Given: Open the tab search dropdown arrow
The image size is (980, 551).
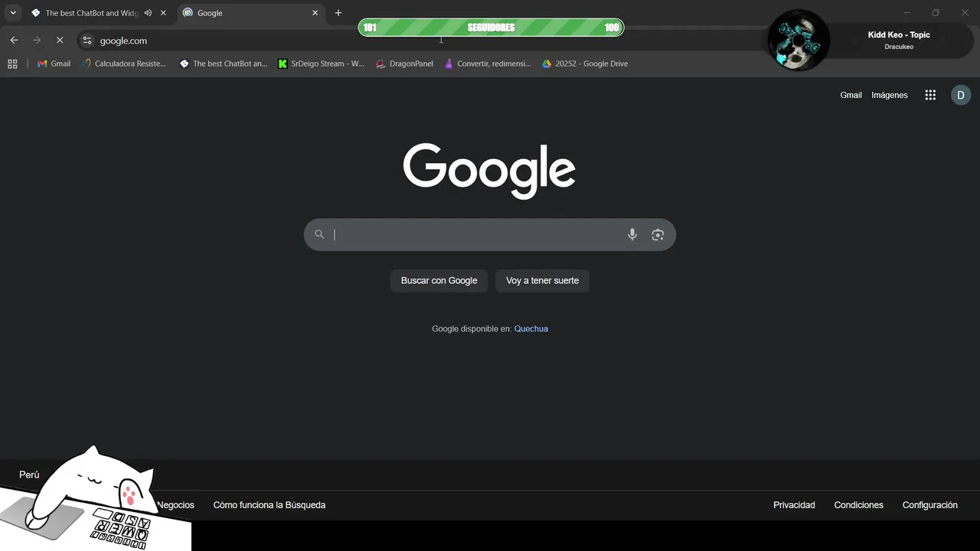Looking at the screenshot, I should tap(13, 13).
